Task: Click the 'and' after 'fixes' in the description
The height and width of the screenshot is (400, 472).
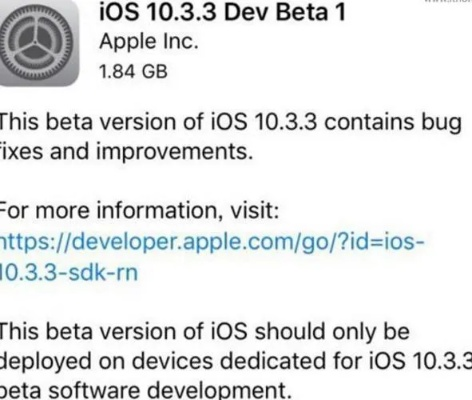Action: [x=69, y=152]
